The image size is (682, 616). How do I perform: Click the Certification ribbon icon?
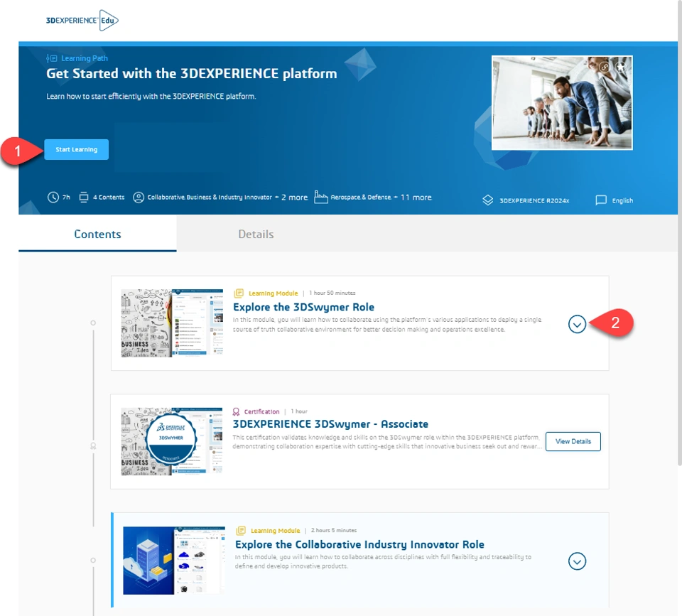point(236,411)
